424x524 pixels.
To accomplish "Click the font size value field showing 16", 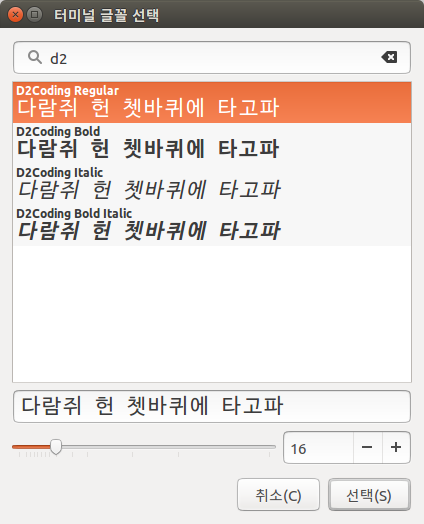I will (x=318, y=448).
